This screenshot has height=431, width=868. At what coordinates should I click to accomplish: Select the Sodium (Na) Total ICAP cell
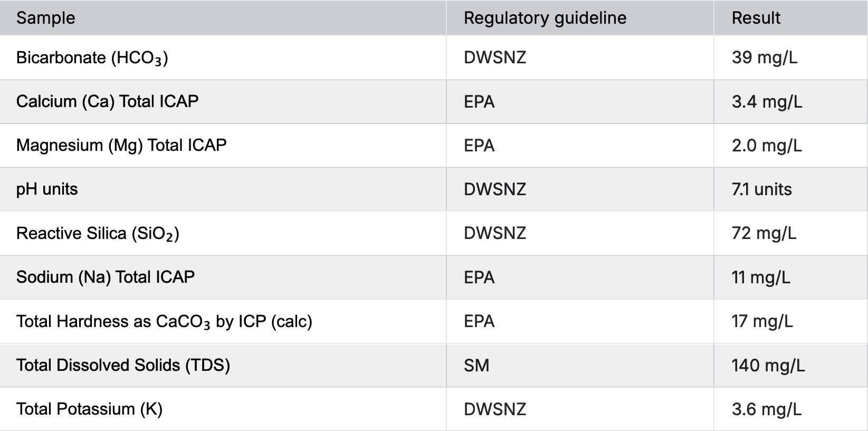click(106, 277)
